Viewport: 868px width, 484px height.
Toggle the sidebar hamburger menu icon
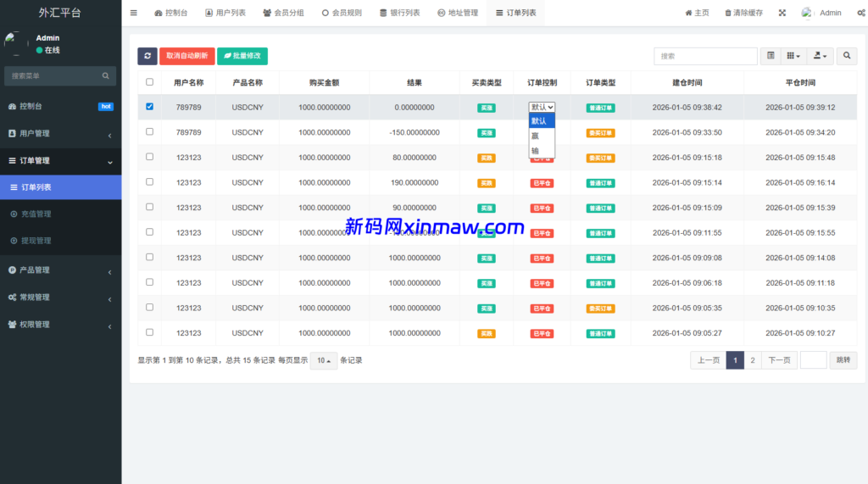pos(133,13)
